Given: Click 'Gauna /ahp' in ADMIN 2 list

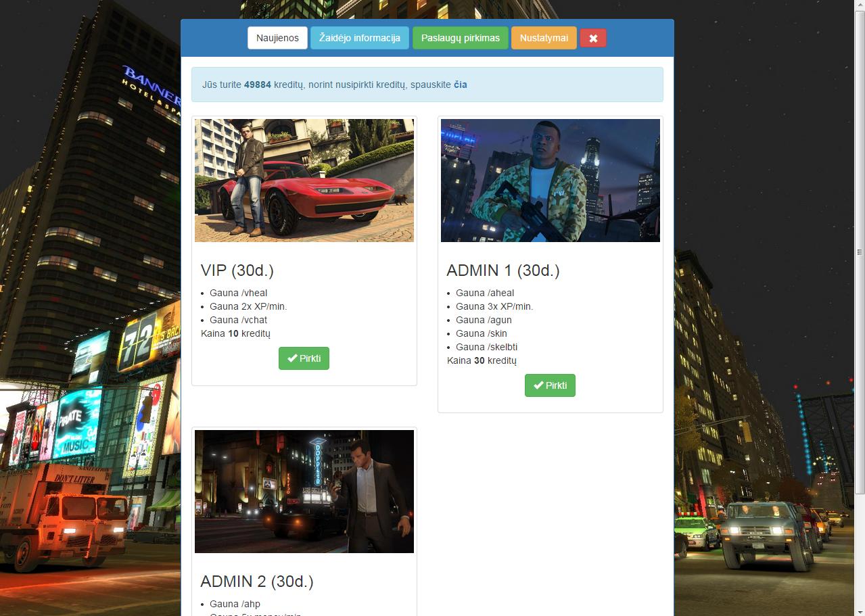Looking at the screenshot, I should coord(235,604).
